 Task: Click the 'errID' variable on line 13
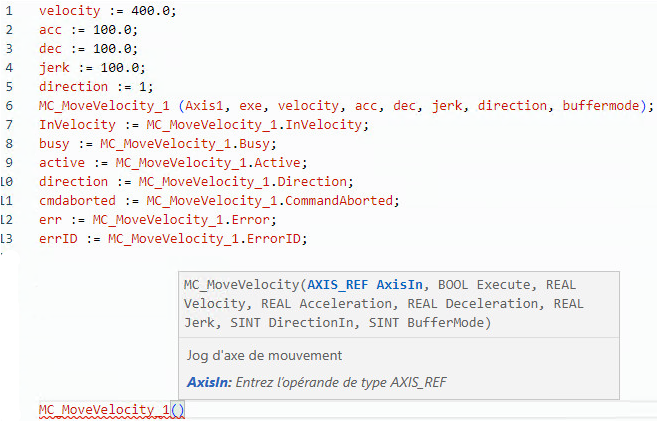(58, 239)
